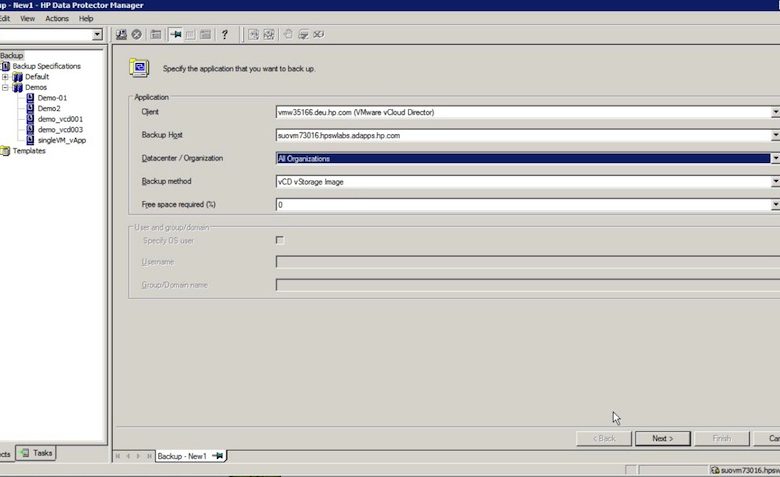Check the Specify OS user checkbox

[x=280, y=240]
